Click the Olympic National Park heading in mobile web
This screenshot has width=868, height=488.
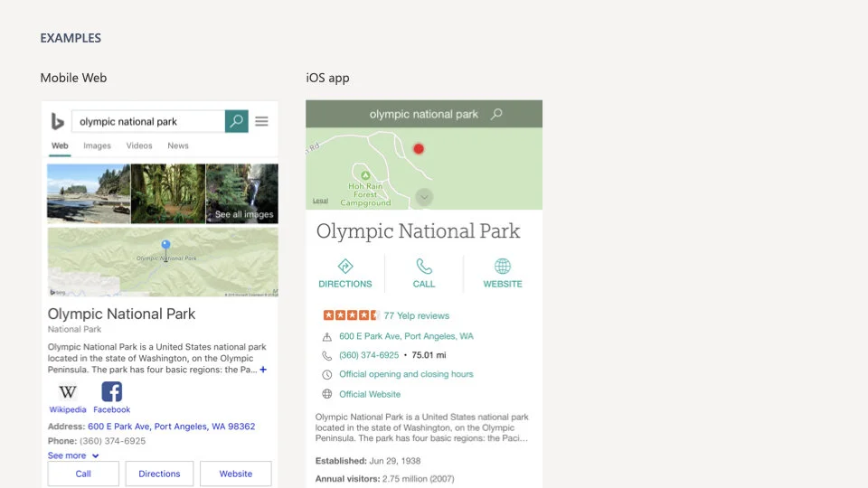point(121,314)
